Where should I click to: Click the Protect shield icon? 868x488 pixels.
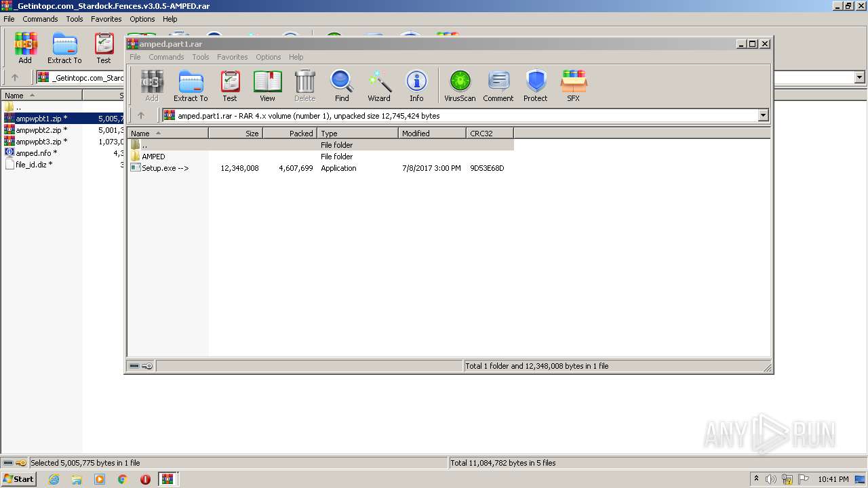coord(536,86)
